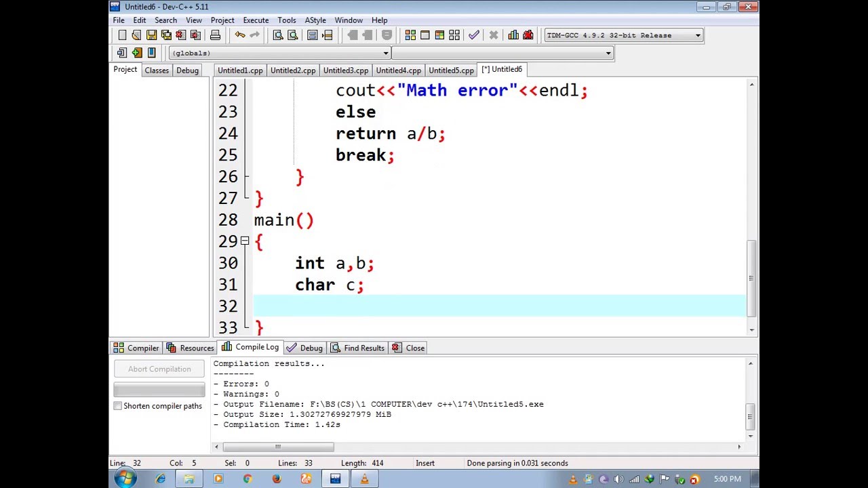This screenshot has width=868, height=488.
Task: Switch to the Untitled4.cpp tab
Action: point(399,70)
